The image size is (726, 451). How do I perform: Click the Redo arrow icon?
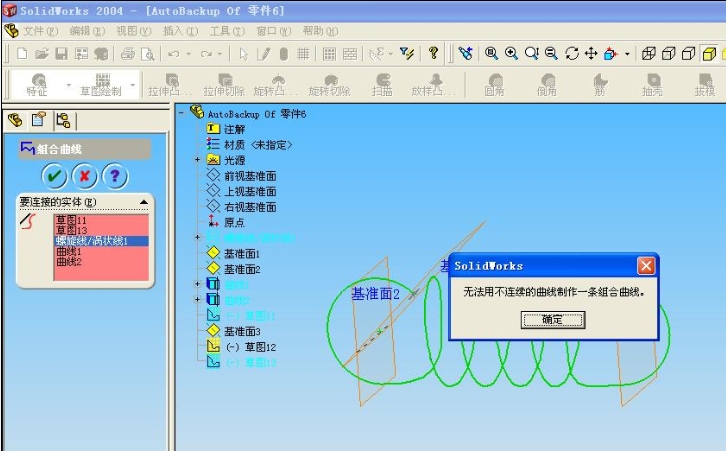click(206, 54)
